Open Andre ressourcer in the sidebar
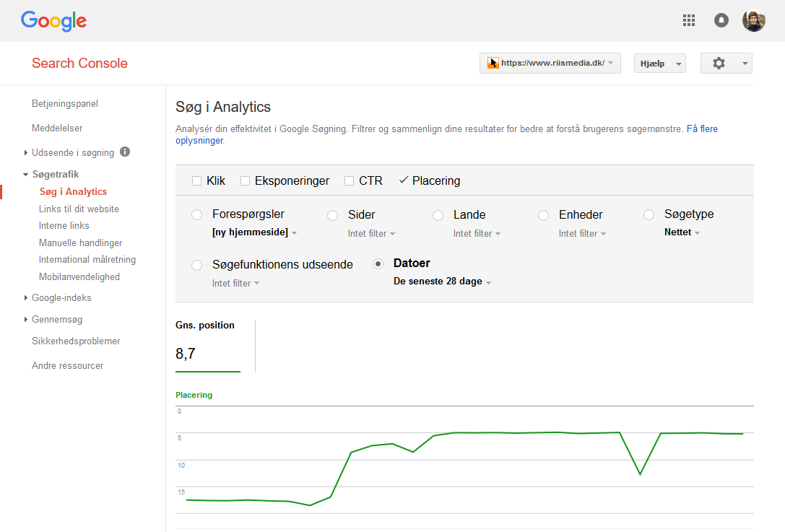Screen dimensions: 785x532 click(68, 365)
